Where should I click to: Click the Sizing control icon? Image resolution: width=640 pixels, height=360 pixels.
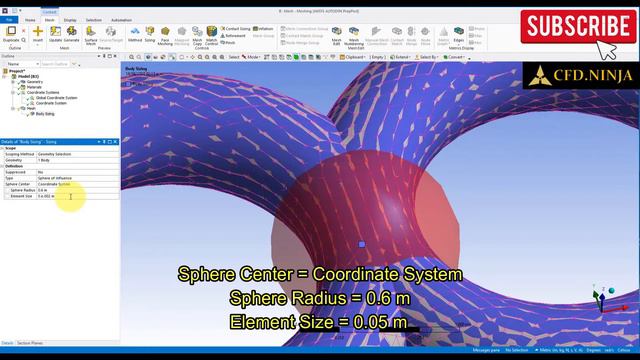click(150, 31)
